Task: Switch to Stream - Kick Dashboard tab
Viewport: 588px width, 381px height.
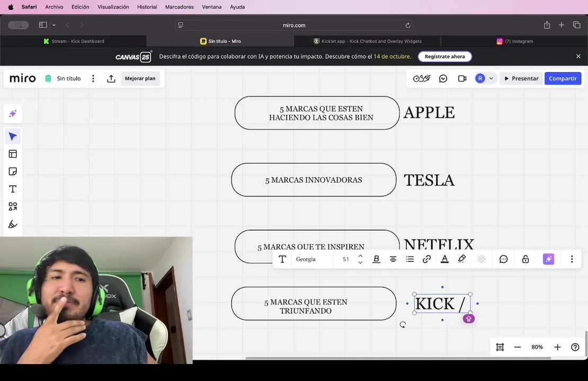Action: [74, 41]
